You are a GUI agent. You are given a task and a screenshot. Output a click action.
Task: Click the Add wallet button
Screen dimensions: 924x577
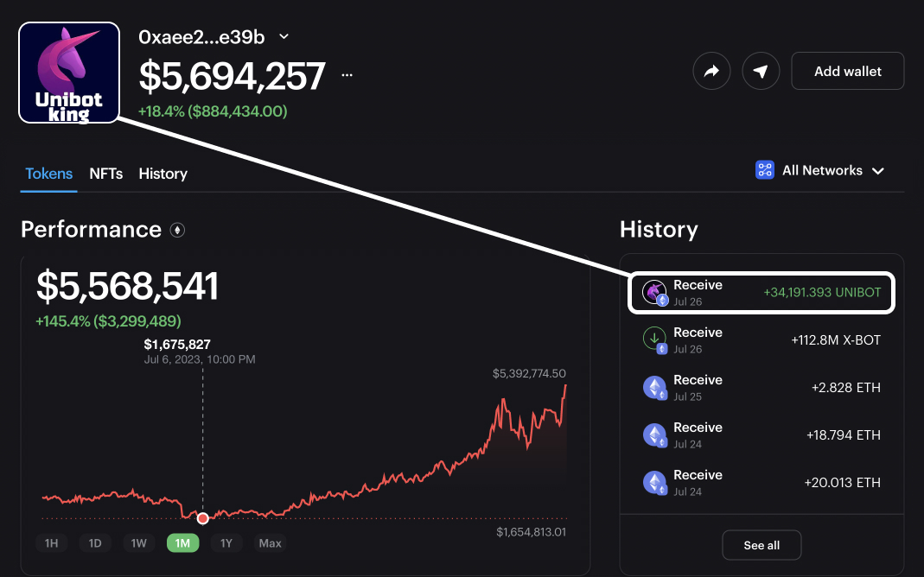coord(847,71)
